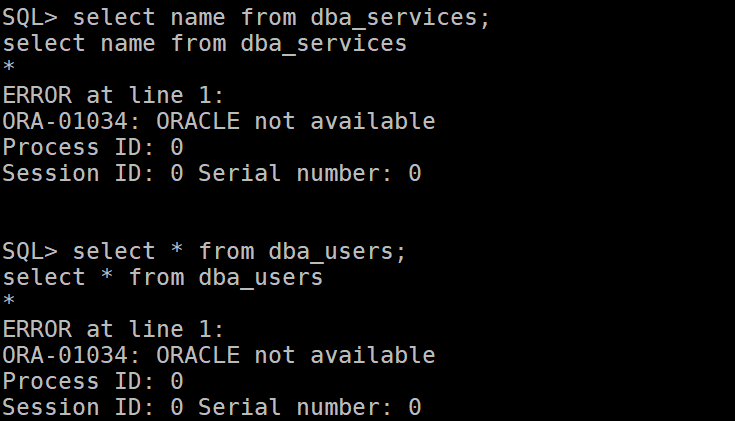Click the first SQL> prompt
Image resolution: width=735 pixels, height=421 pixels.
[30, 18]
